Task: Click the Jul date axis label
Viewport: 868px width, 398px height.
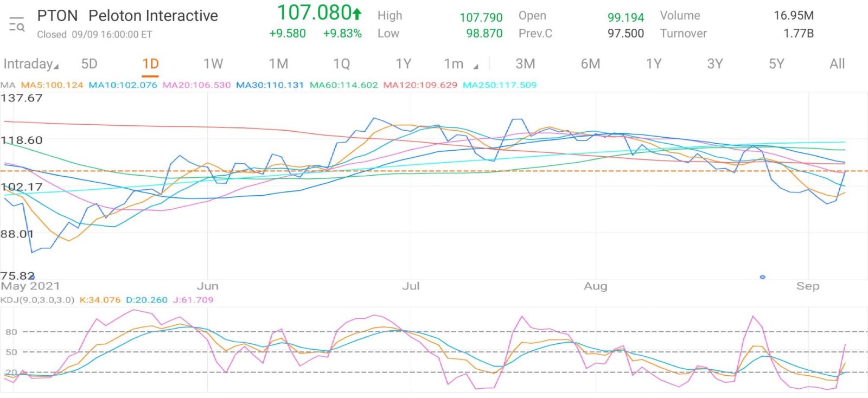Action: pyautogui.click(x=411, y=286)
